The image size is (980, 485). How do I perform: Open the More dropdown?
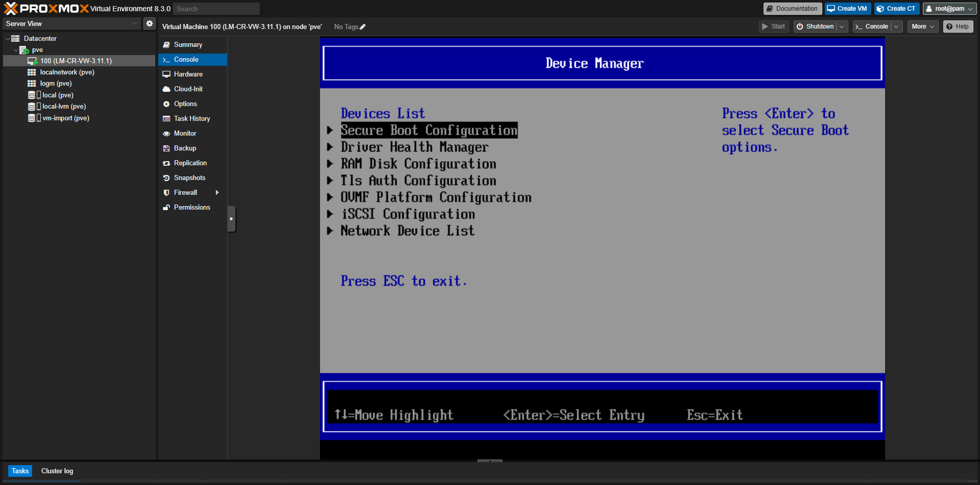click(922, 26)
